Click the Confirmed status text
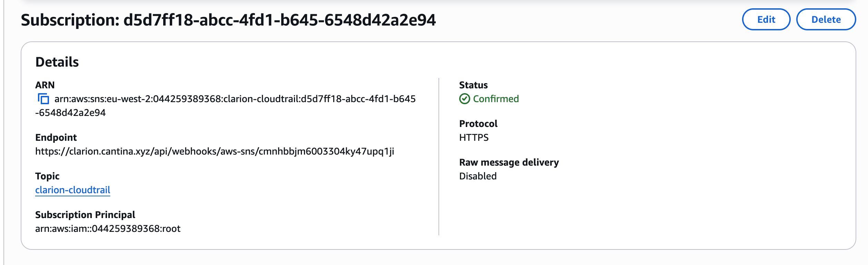Viewport: 868px width, 265px height. pos(496,99)
